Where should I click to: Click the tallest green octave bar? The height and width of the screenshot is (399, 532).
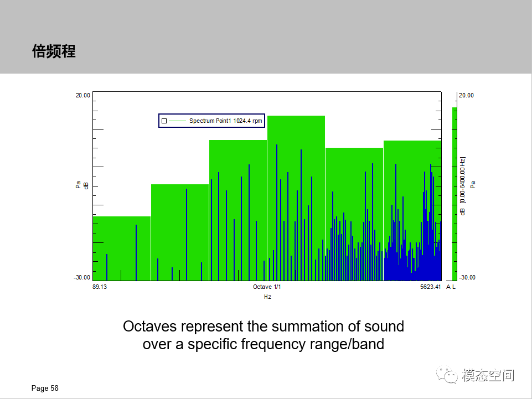click(296, 198)
